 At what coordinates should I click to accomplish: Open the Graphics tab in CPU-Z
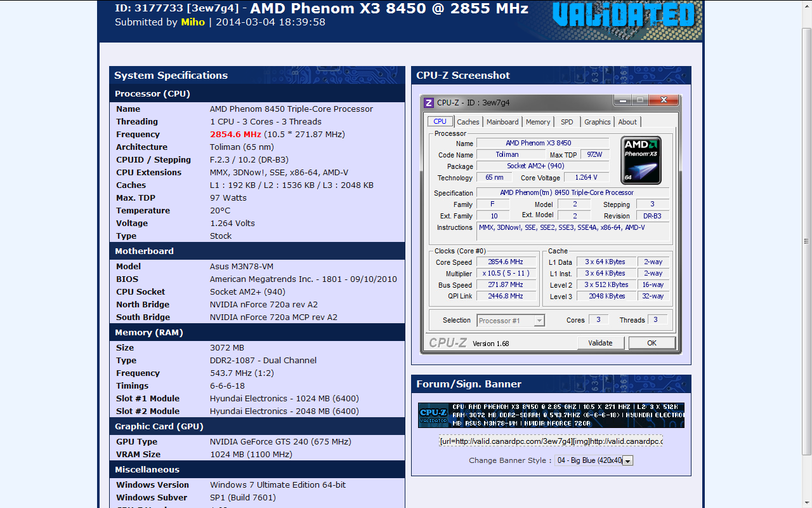click(598, 122)
